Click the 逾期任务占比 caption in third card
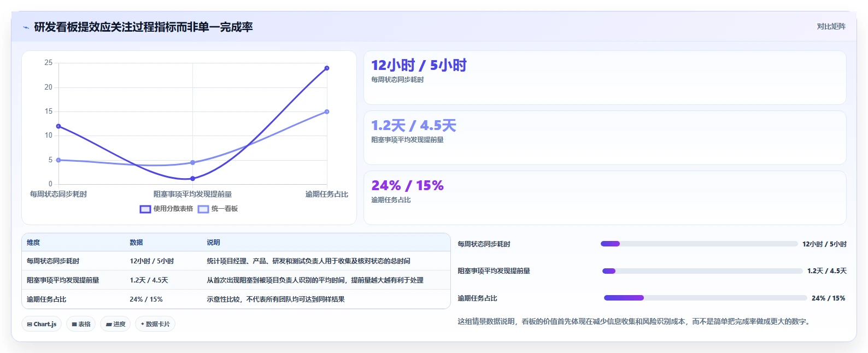Screen dimensions: 868x353 pyautogui.click(x=391, y=200)
